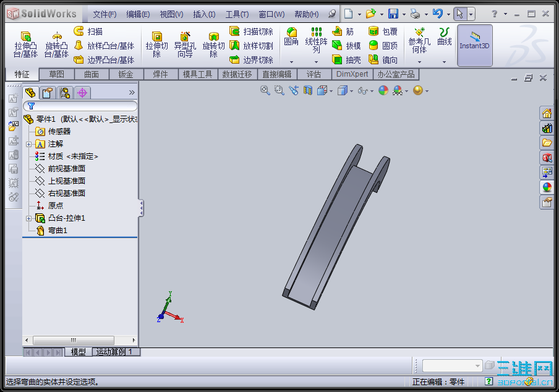Click the 镜向 mirror tool
Image resolution: width=559 pixels, height=392 pixels.
coord(383,60)
